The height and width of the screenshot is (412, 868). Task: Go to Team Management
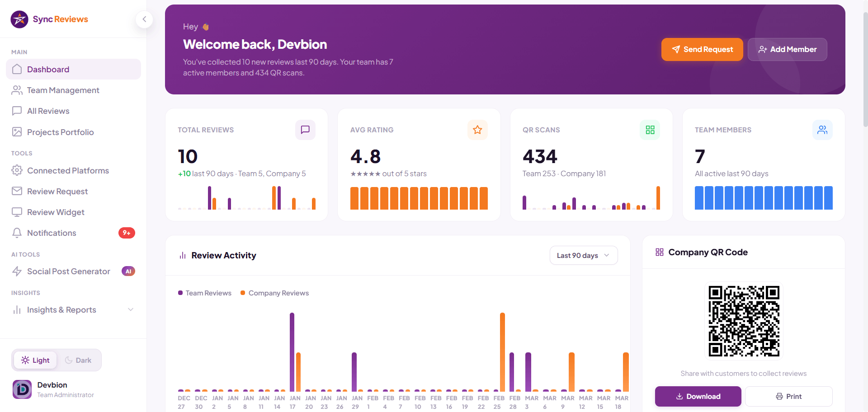(73, 90)
